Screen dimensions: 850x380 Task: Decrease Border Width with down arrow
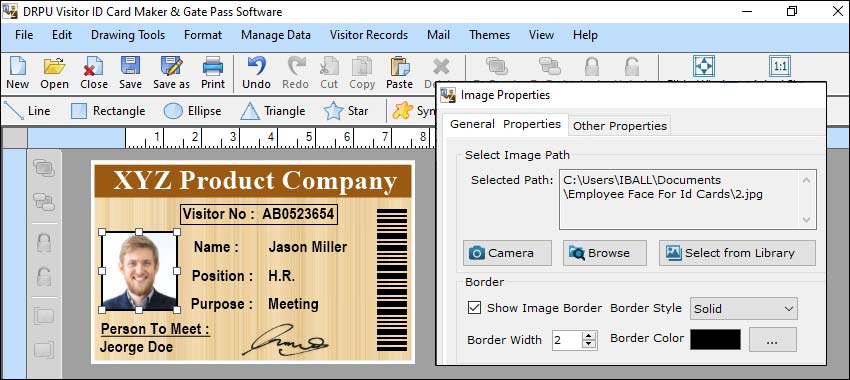point(589,345)
